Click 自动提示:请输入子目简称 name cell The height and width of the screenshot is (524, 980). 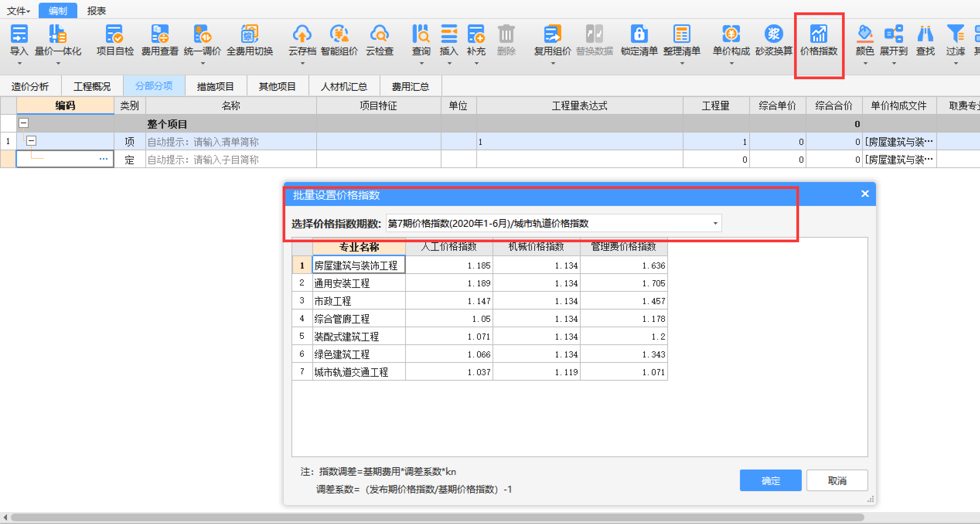click(231, 160)
